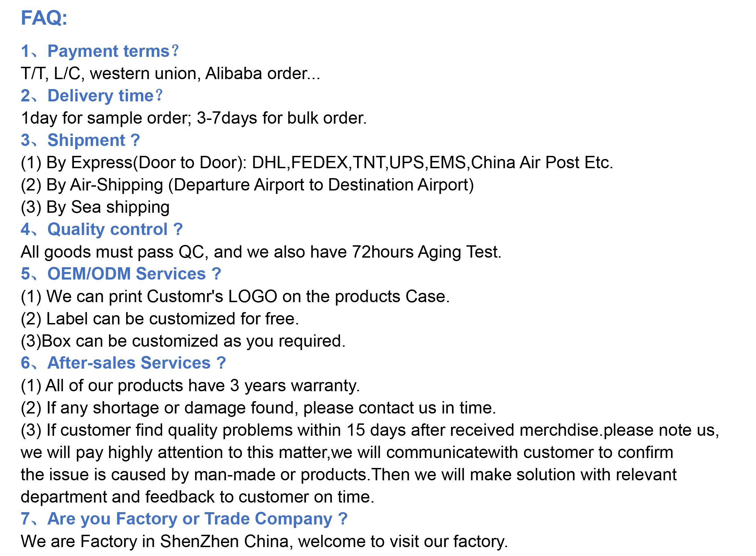Select the Payment terms question heading

click(100, 51)
